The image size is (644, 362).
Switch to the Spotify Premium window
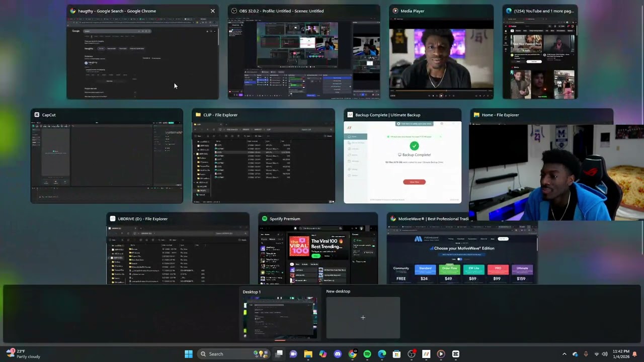click(318, 249)
